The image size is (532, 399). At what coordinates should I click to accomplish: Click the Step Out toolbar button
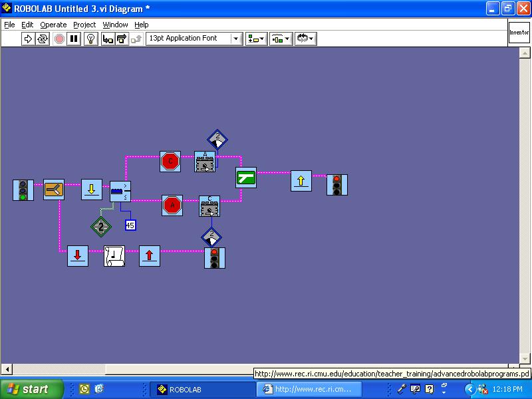136,39
